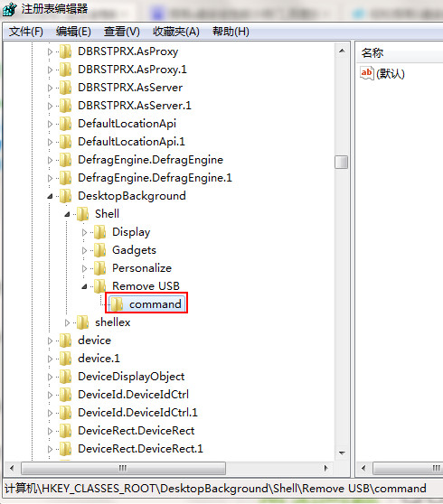
Task: Select the DesktopBackground folder icon
Action: pyautogui.click(x=66, y=196)
